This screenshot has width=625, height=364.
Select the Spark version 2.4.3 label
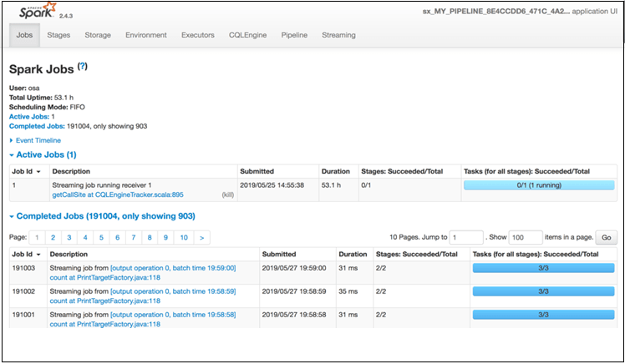[x=66, y=16]
